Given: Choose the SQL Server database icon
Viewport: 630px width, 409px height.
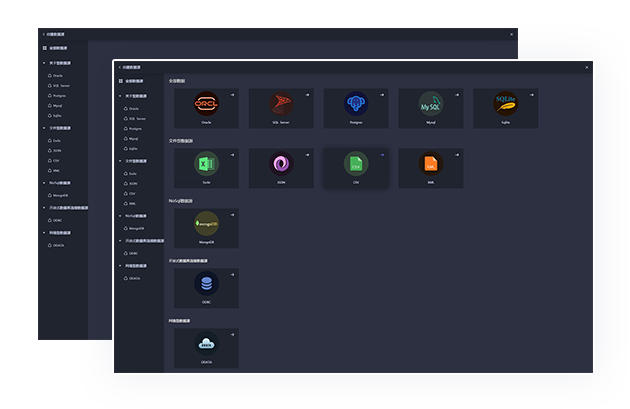Looking at the screenshot, I should (281, 103).
